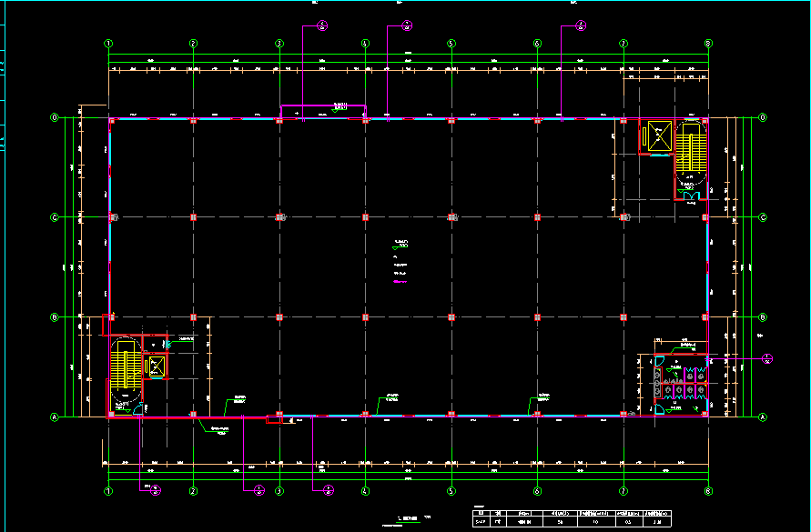
Task: Select cyan double door below top-right stairs
Action: pyautogui.click(x=692, y=194)
